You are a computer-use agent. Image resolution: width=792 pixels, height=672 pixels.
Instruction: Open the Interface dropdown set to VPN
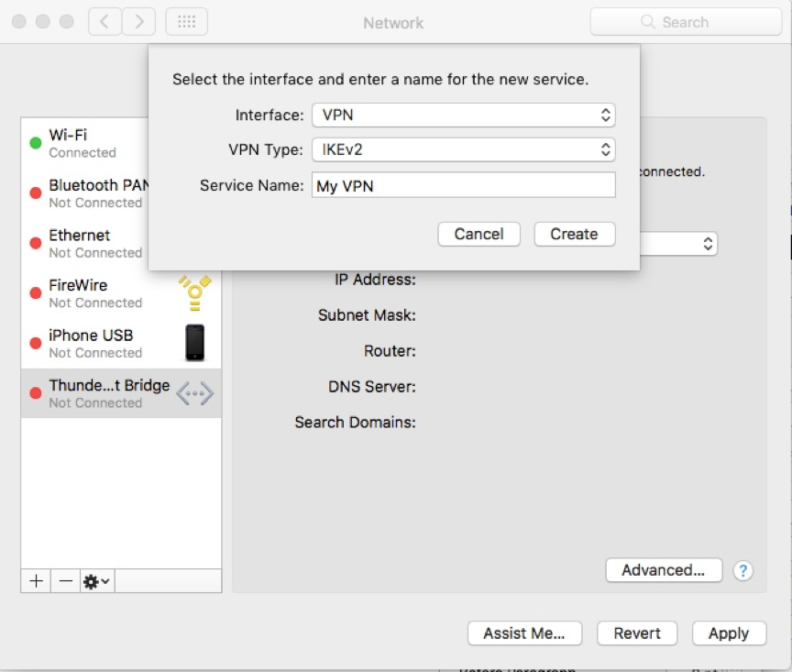point(463,116)
